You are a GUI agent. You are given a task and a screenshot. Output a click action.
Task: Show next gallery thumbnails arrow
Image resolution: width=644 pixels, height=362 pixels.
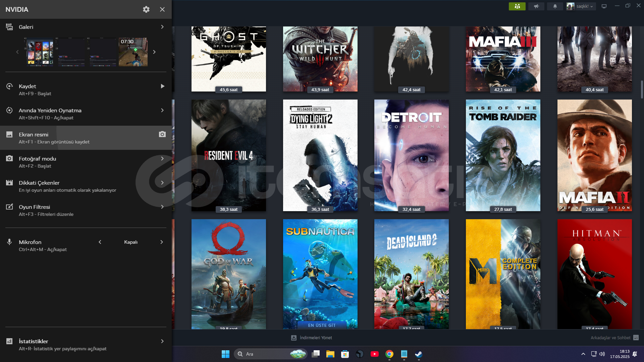tap(154, 52)
